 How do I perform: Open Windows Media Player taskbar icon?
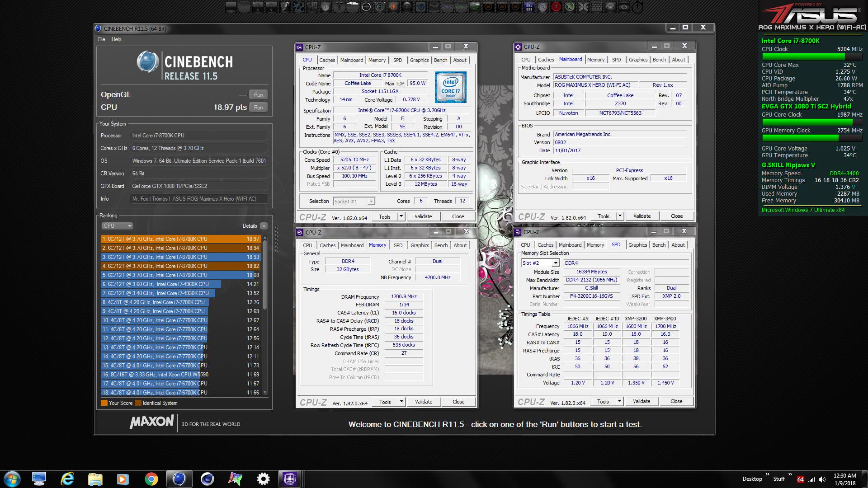tap(123, 479)
